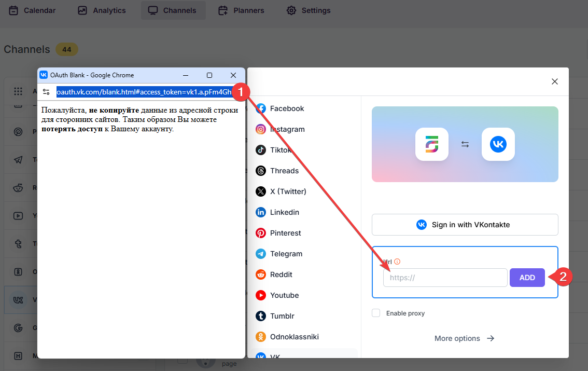Select the Pinterest icon in left sidebar

point(18,132)
